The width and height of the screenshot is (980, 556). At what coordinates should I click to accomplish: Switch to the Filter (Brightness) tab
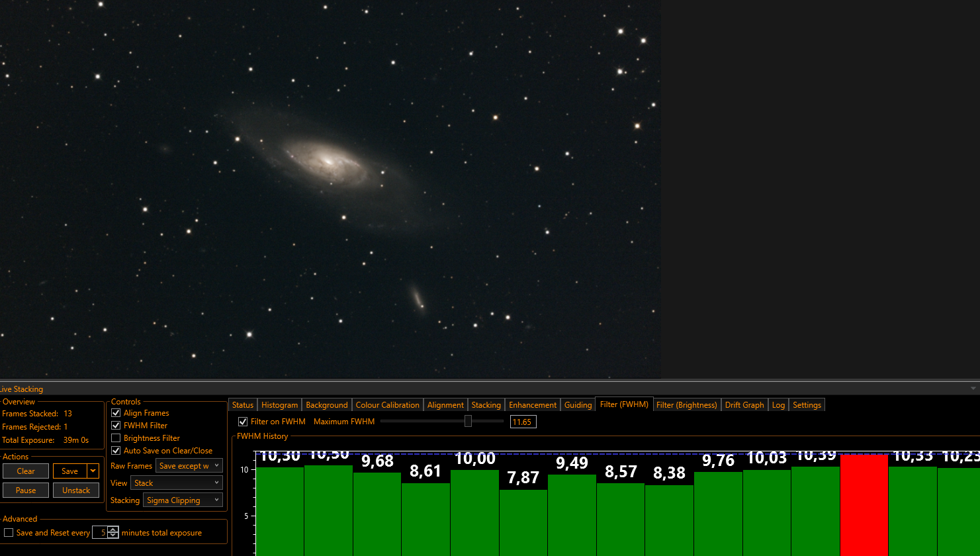[x=687, y=405]
